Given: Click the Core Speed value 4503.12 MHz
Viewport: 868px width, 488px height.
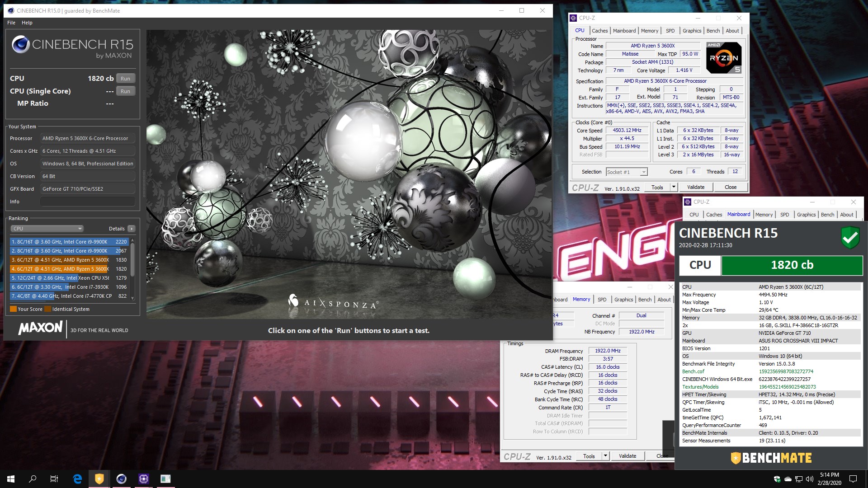Looking at the screenshot, I should coord(627,130).
